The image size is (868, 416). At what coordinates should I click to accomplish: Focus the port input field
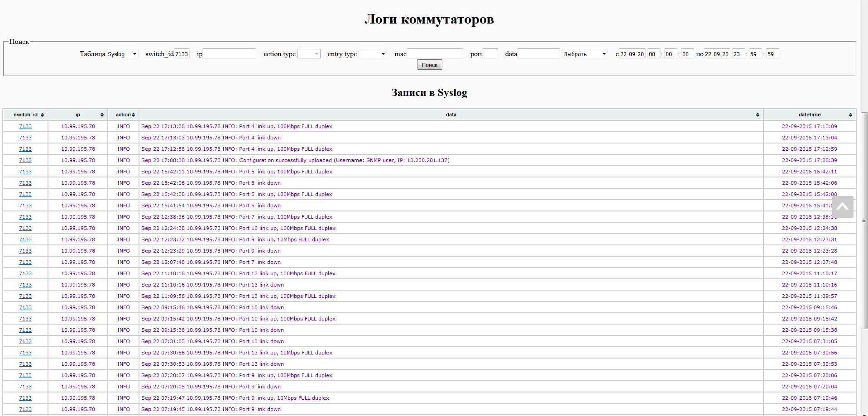[490, 54]
